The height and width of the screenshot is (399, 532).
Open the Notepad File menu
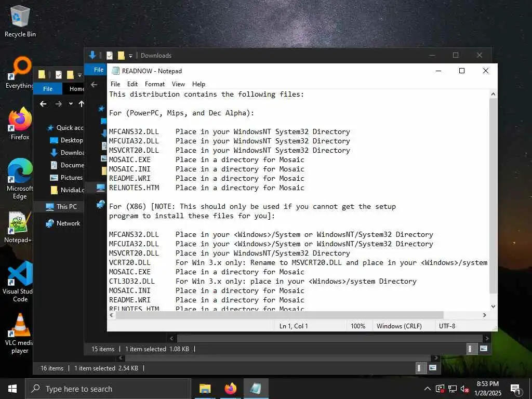point(115,84)
